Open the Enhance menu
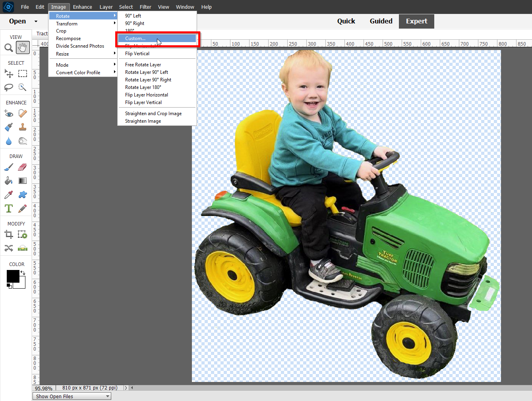Viewport: 532px width, 401px height. (x=82, y=7)
